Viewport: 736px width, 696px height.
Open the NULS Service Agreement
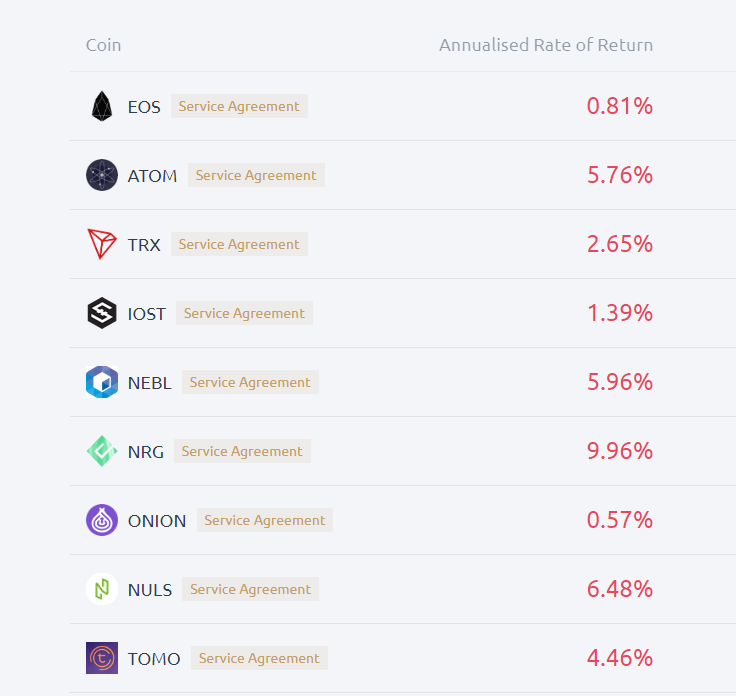click(250, 589)
